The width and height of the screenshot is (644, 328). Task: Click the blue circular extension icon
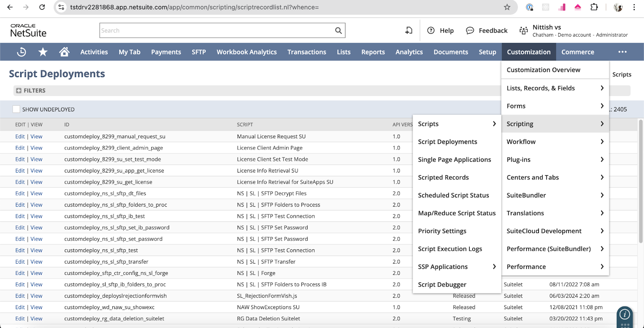530,7
